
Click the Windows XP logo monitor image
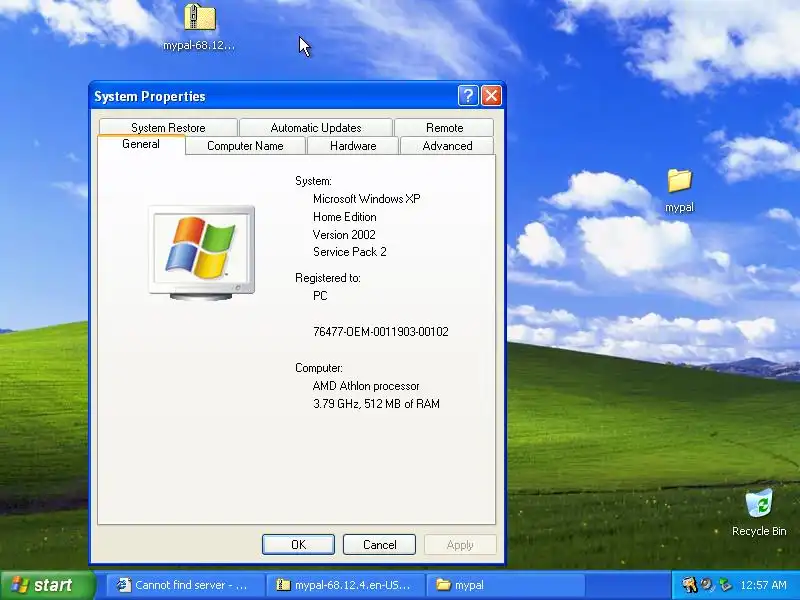(202, 252)
